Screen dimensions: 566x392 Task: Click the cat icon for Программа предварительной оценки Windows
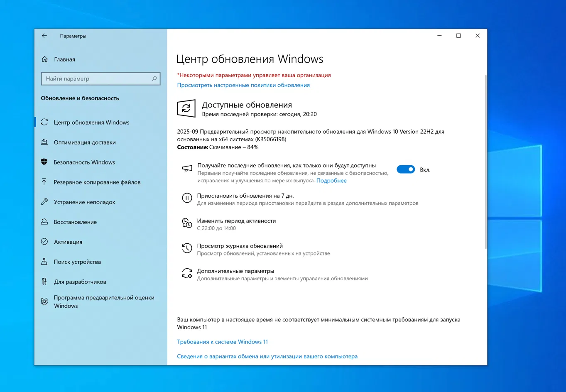(x=44, y=301)
